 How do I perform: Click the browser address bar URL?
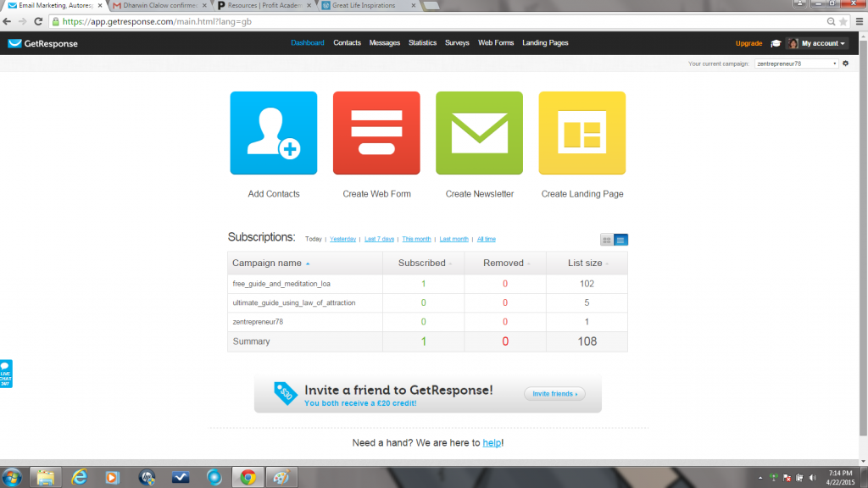point(157,21)
